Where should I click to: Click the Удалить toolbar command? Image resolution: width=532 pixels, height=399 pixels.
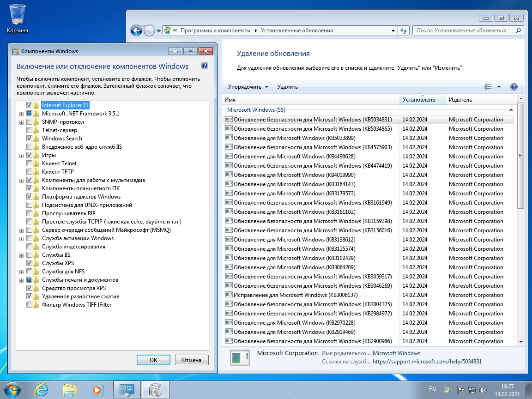point(287,87)
